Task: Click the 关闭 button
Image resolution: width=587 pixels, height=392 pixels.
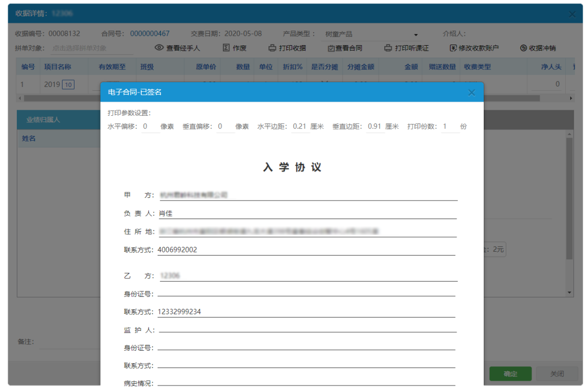Action: click(557, 374)
